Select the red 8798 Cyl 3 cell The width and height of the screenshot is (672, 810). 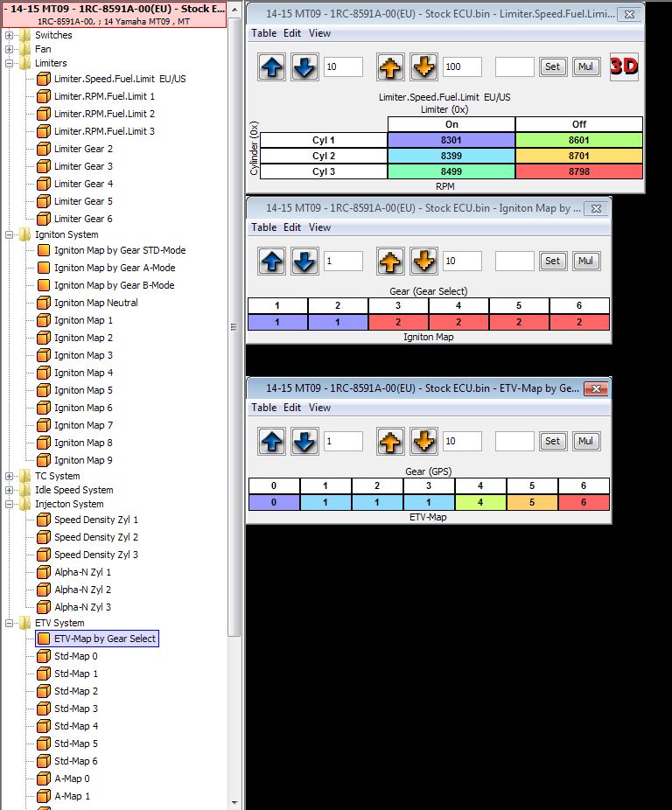[x=578, y=171]
